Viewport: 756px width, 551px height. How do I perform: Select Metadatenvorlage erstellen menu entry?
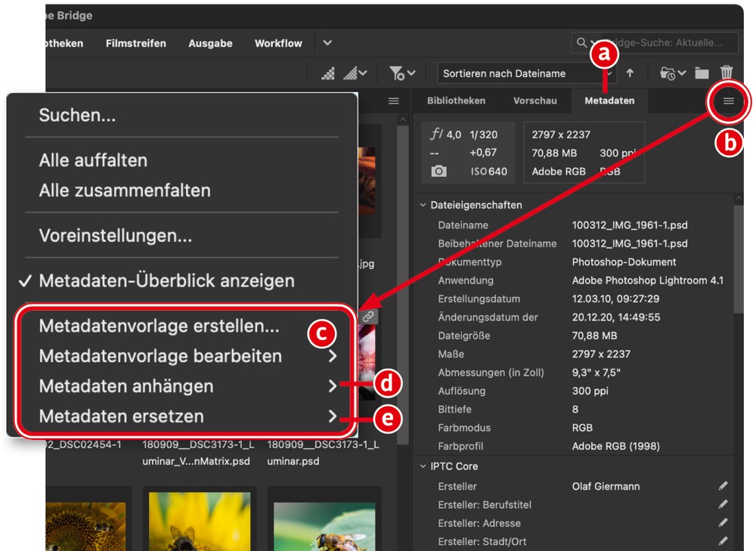click(159, 326)
